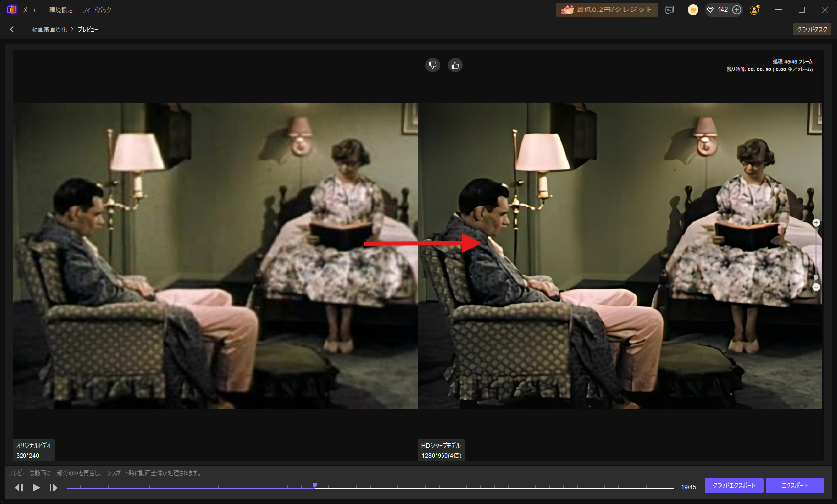Click the original video preview
The height and width of the screenshot is (504, 837).
[x=215, y=255]
